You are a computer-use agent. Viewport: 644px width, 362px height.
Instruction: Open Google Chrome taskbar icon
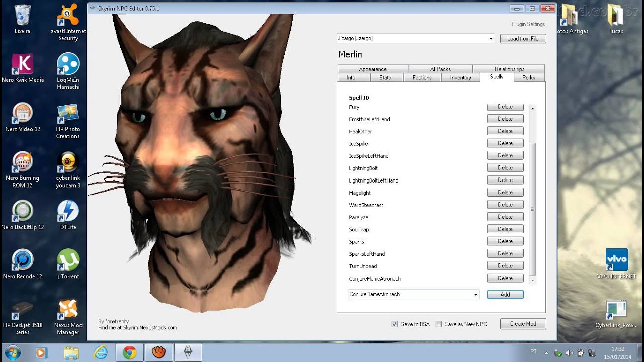(130, 353)
